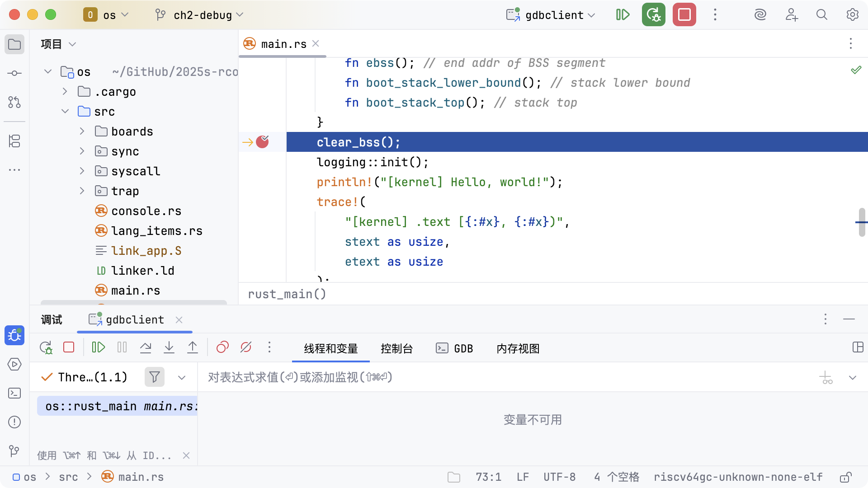
Task: Switch to 内存视图 tab
Action: [x=518, y=348]
